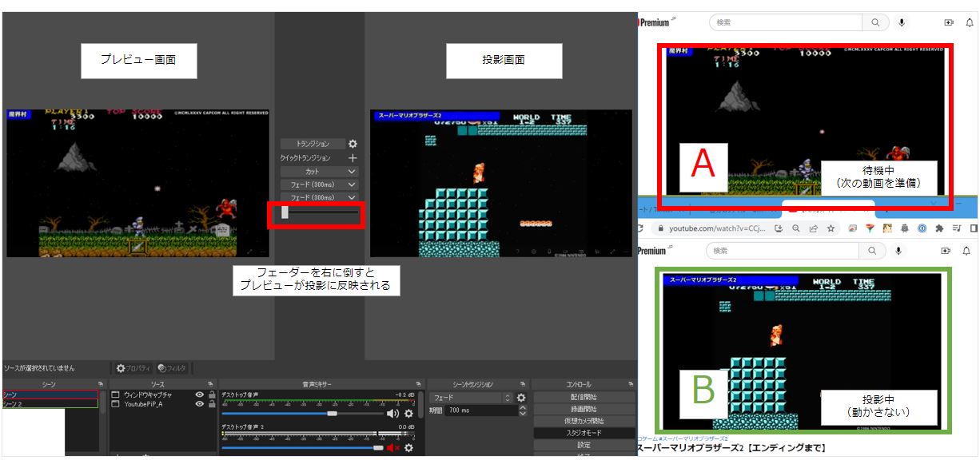980x464 pixels.
Task: Toggle lock on ウィンドウキャプチャ source
Action: pos(211,395)
